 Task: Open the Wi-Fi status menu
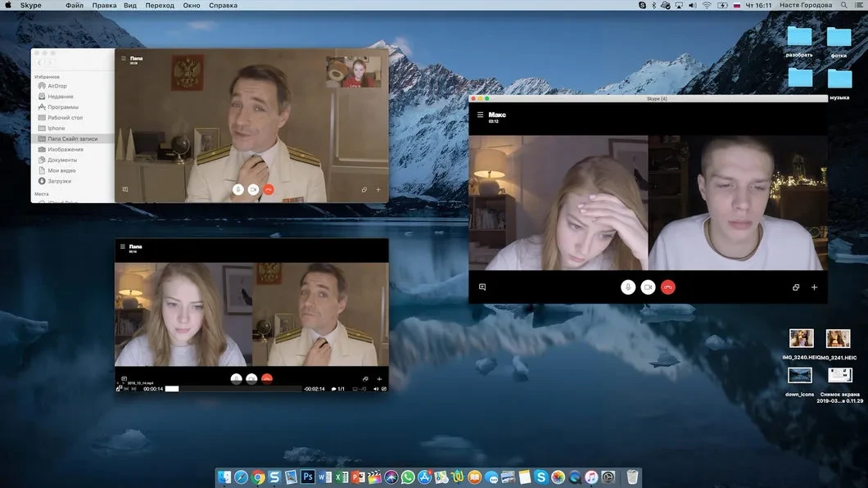tap(706, 5)
